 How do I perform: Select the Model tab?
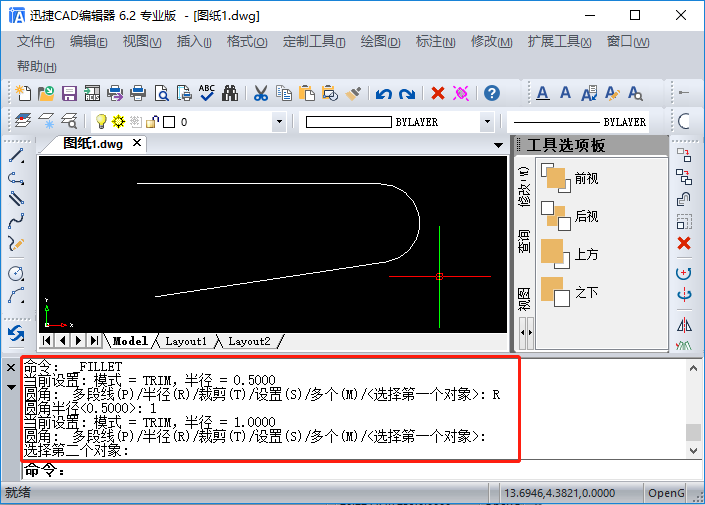pyautogui.click(x=130, y=341)
